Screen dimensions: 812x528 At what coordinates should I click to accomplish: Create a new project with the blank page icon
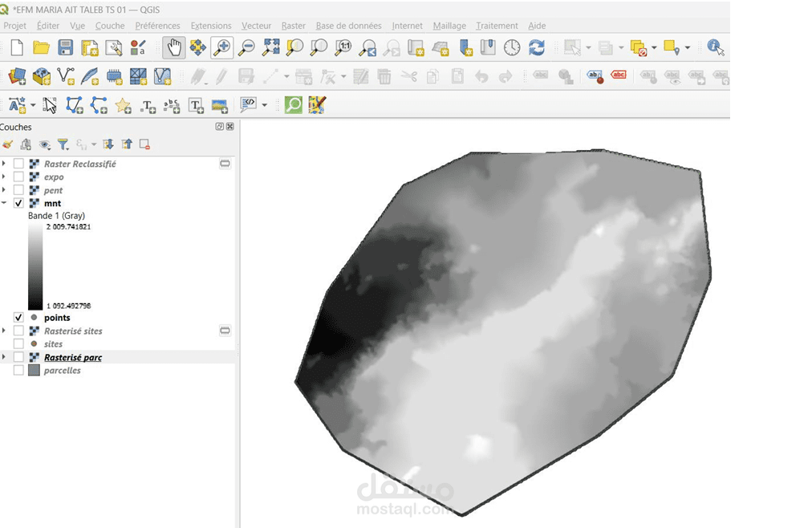point(17,47)
